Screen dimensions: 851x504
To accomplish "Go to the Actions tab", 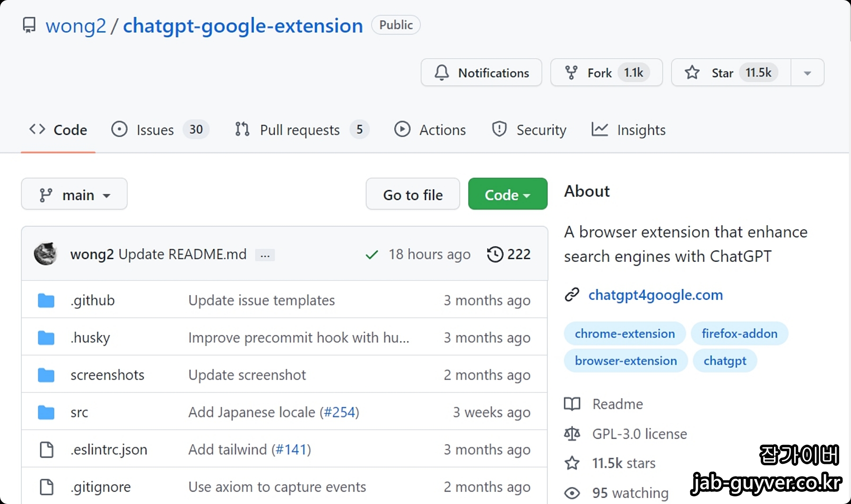I will 430,130.
